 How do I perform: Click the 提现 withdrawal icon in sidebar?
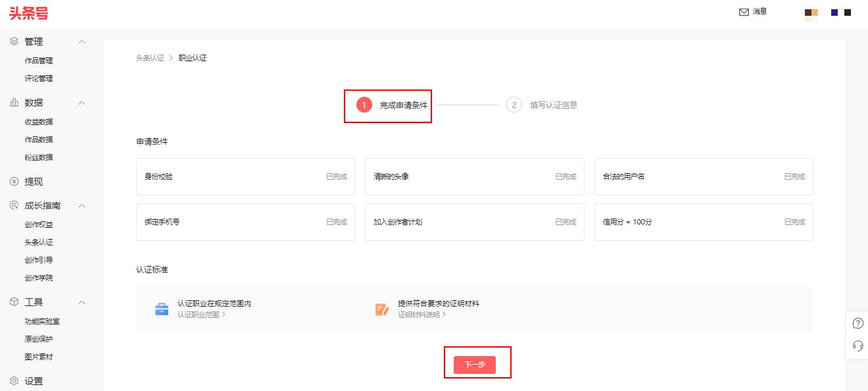[14, 181]
